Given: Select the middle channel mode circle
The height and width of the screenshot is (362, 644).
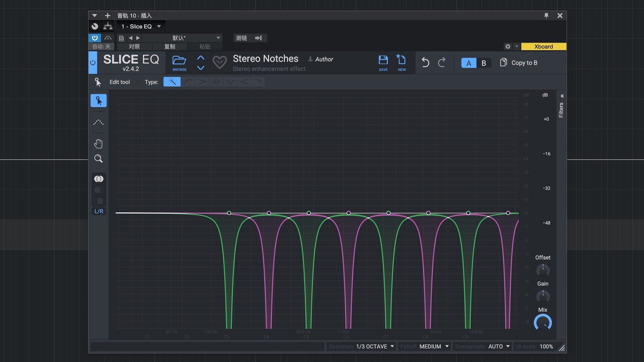Looking at the screenshot, I should pyautogui.click(x=99, y=190).
